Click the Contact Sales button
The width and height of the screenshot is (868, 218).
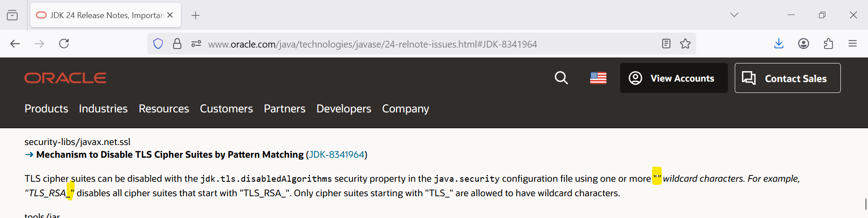[787, 78]
